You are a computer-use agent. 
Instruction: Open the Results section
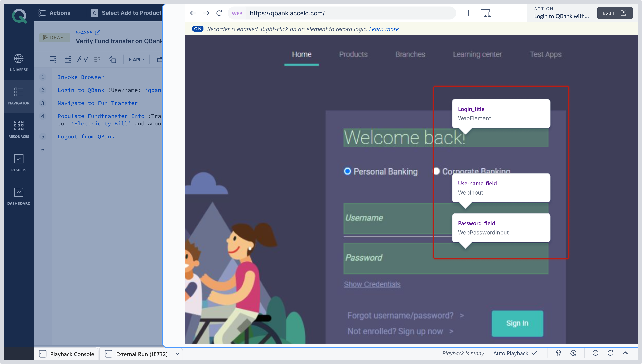click(19, 163)
